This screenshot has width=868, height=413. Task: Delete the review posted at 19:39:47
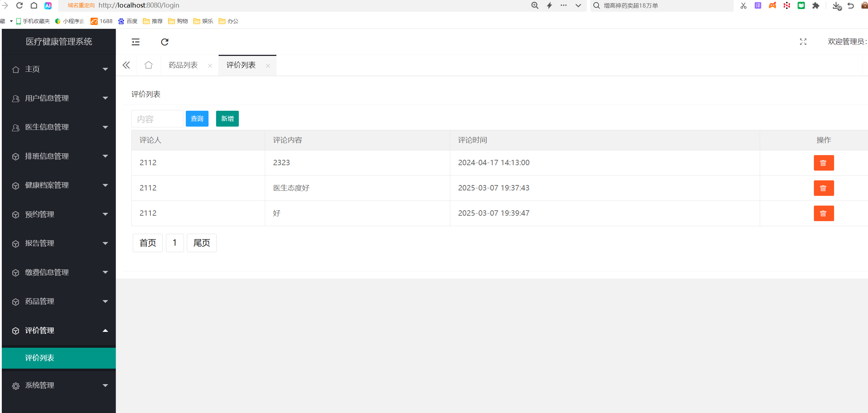tap(823, 213)
